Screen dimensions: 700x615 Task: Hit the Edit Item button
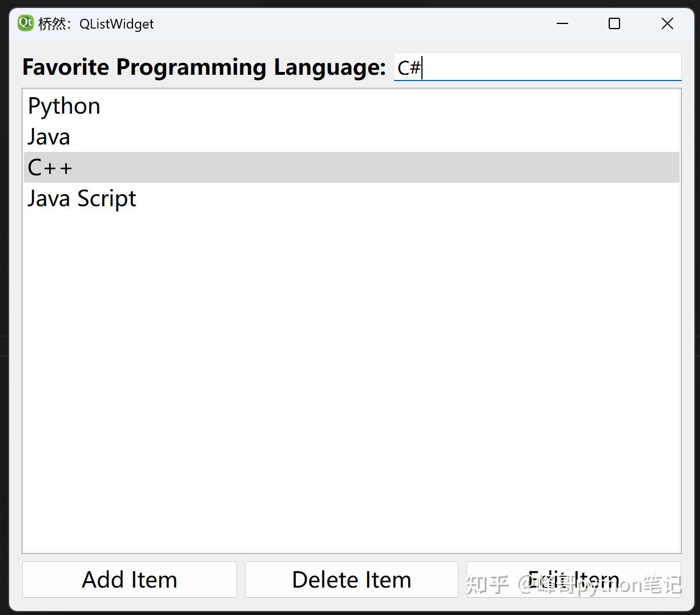[x=573, y=580]
